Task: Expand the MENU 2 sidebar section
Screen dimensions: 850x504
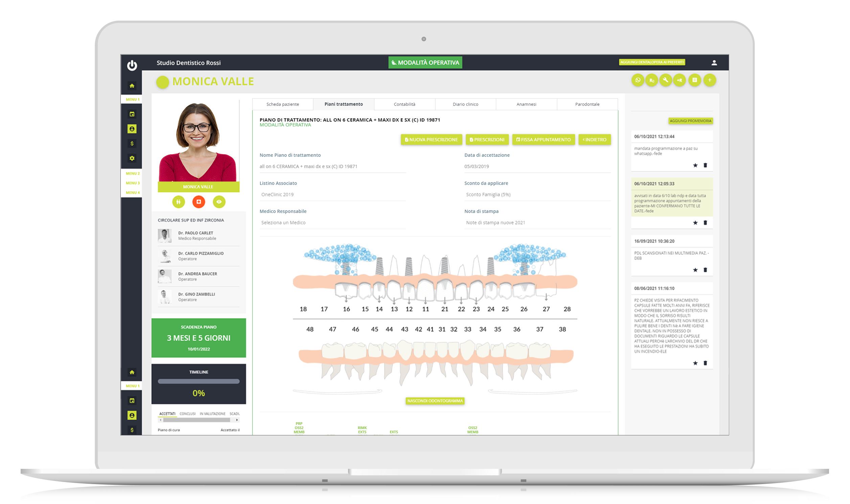Action: (133, 173)
